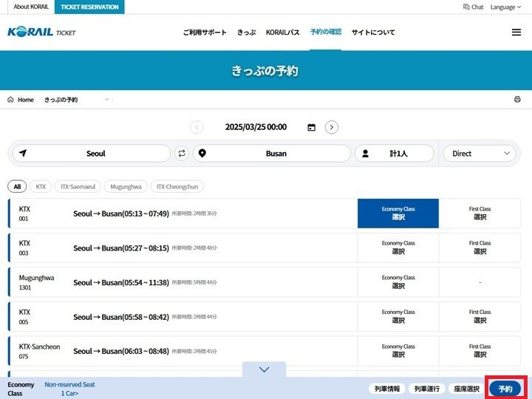Swap departure and arrival stations
Viewport: 532px width, 399px height.
click(182, 154)
